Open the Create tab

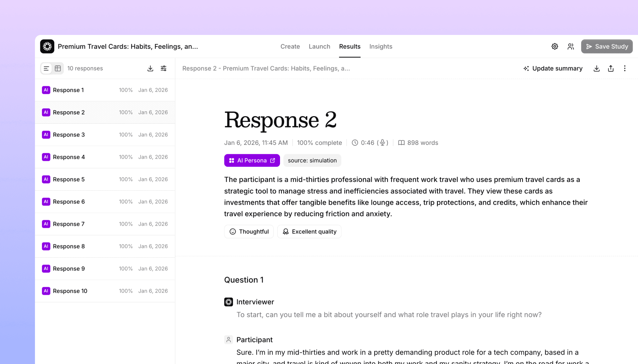point(290,46)
